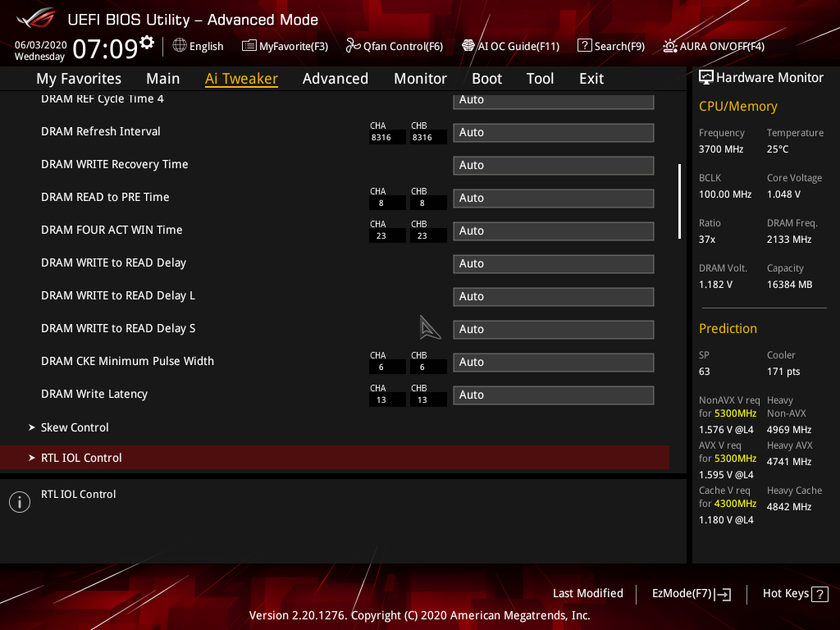The image size is (840, 630).
Task: Open the DRAM Write Latency dropdown
Action: pyautogui.click(x=553, y=395)
